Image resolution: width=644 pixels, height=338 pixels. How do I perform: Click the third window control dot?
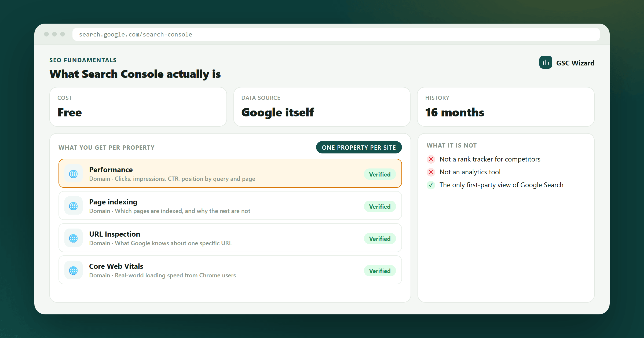click(x=63, y=34)
